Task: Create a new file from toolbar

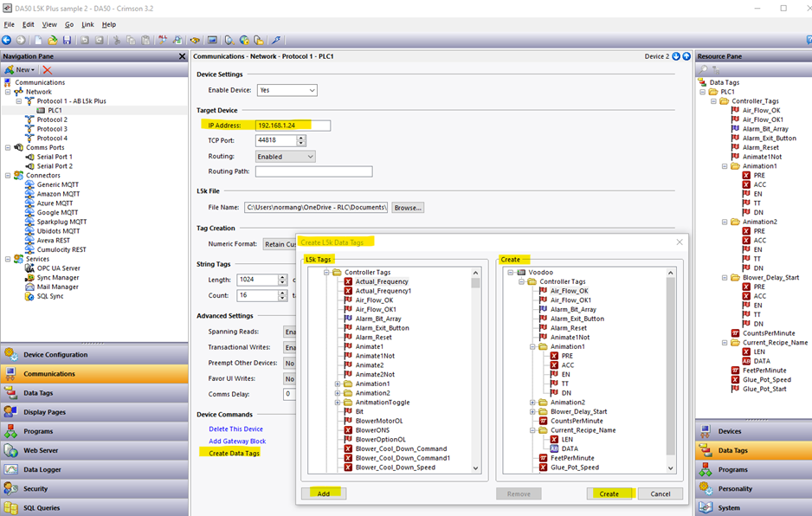Action: click(x=38, y=40)
